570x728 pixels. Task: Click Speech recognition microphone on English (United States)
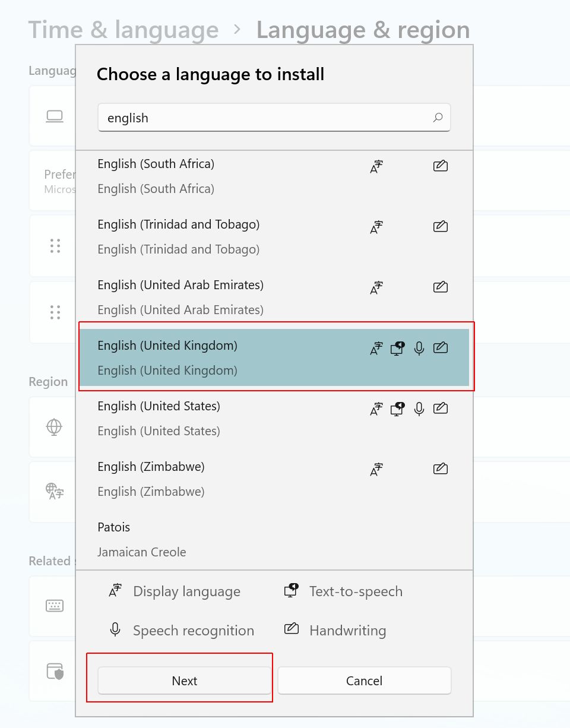[x=419, y=409]
